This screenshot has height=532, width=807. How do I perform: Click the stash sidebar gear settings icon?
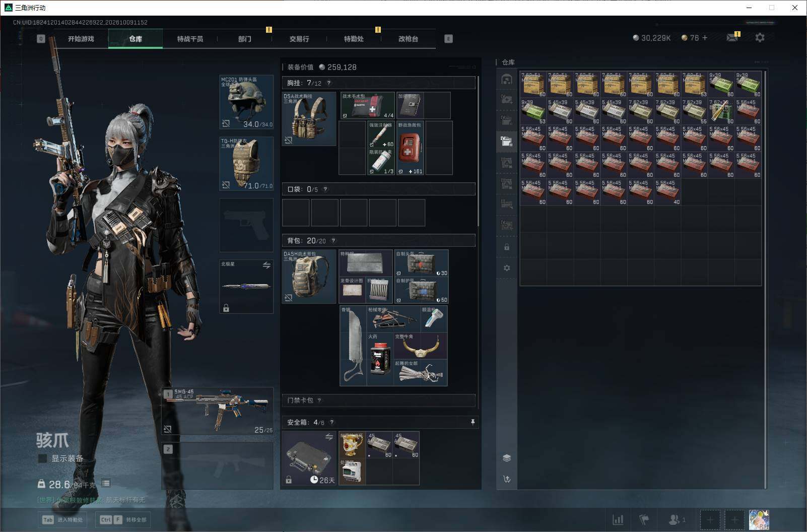click(507, 268)
